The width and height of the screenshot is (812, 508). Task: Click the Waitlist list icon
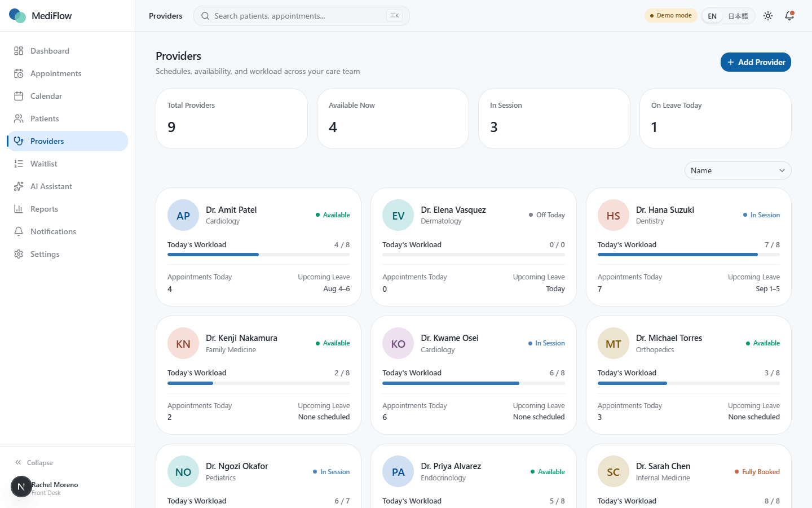pyautogui.click(x=19, y=164)
